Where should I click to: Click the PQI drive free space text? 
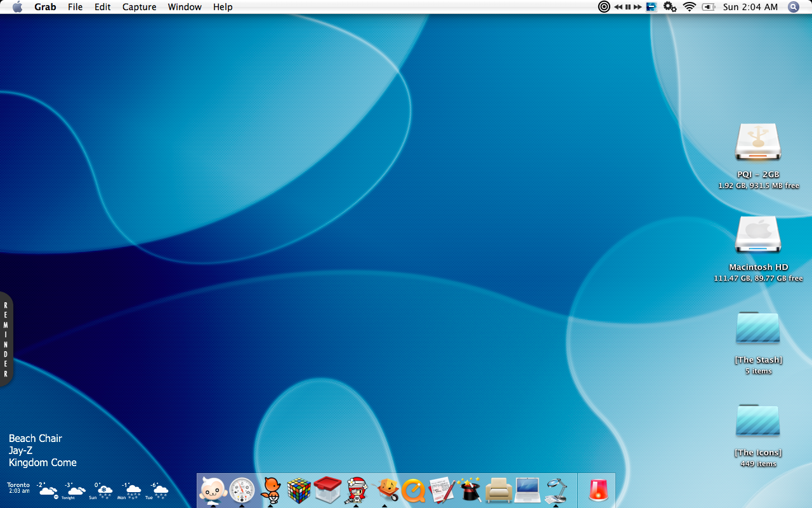pyautogui.click(x=759, y=186)
